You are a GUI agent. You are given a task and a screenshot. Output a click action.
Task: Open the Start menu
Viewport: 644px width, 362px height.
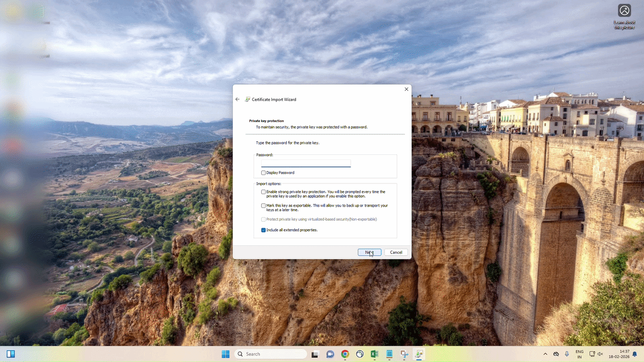(x=225, y=354)
